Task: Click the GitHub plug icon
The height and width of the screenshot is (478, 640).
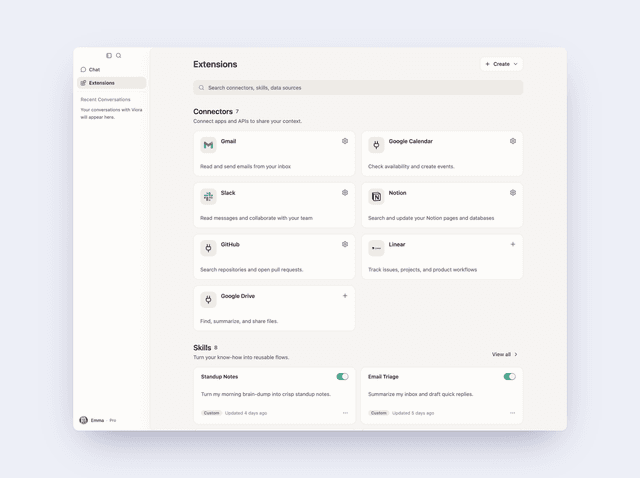Action: 208,248
